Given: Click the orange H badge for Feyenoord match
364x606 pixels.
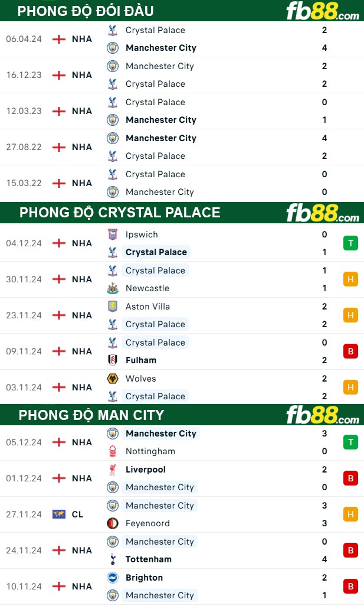Looking at the screenshot, I should (350, 514).
